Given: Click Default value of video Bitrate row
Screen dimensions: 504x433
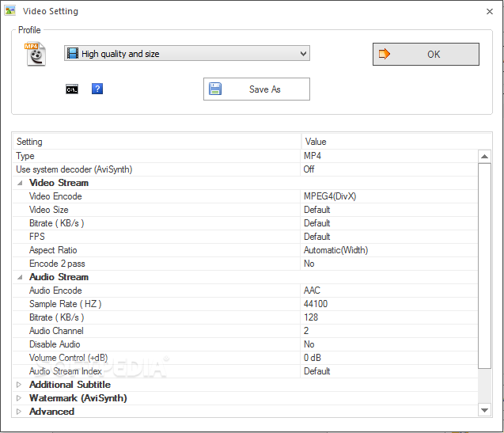Looking at the screenshot, I should coord(317,223).
